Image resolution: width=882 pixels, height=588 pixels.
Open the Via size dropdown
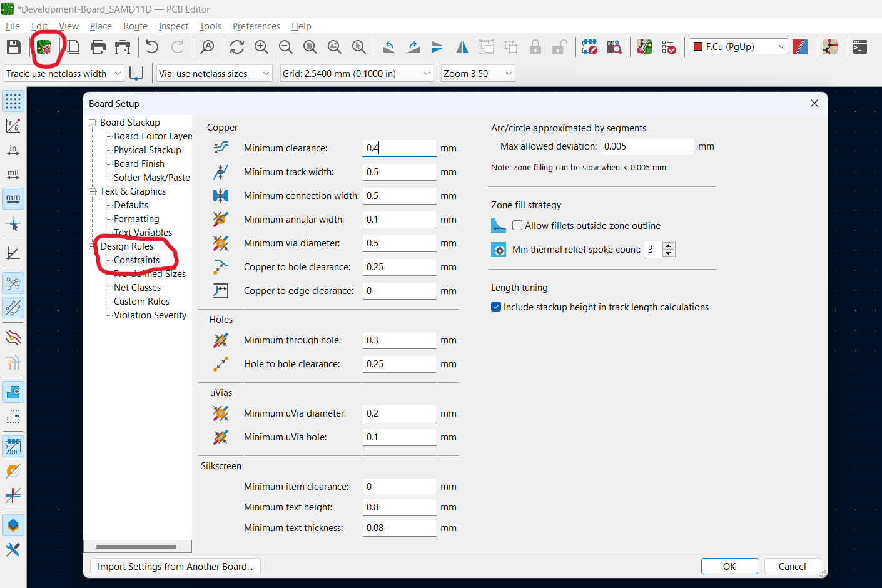pos(215,74)
